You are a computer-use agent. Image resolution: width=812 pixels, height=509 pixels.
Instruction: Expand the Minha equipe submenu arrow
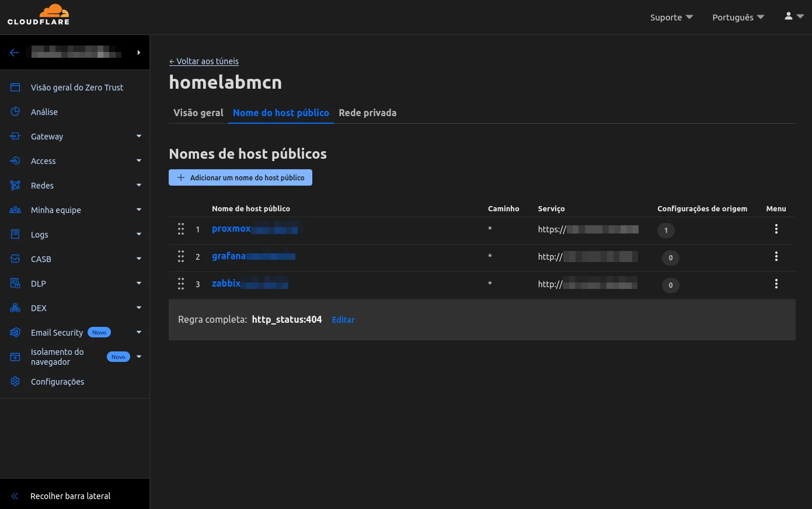(x=139, y=210)
